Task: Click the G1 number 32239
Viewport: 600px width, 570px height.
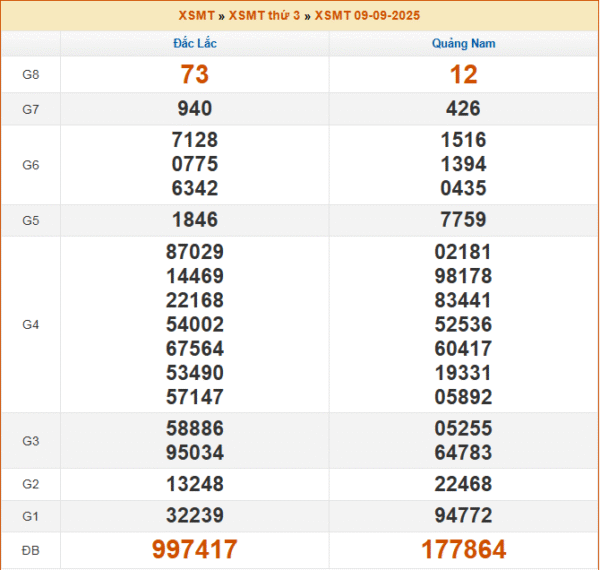Action: pos(194,515)
